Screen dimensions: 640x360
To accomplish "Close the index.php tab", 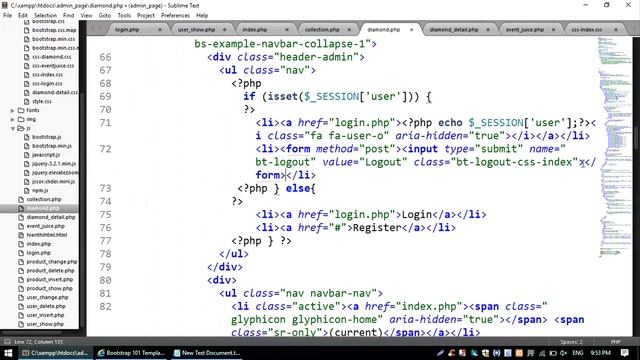I will (287, 30).
